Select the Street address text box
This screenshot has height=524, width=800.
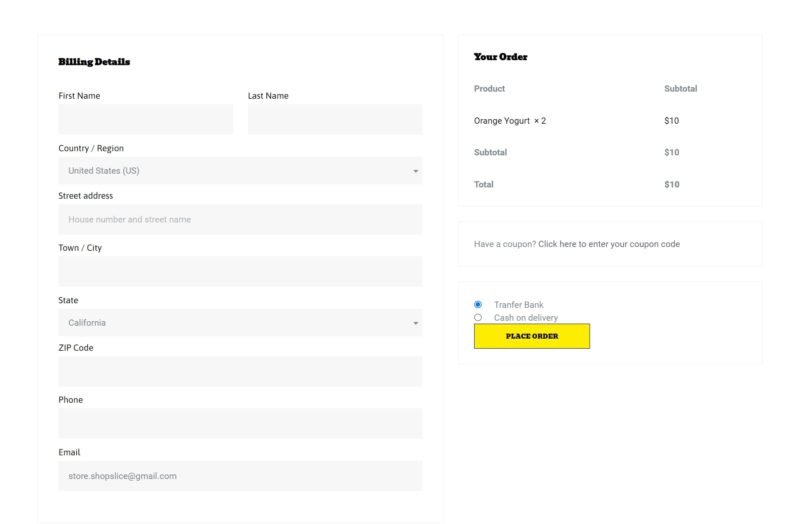click(240, 219)
